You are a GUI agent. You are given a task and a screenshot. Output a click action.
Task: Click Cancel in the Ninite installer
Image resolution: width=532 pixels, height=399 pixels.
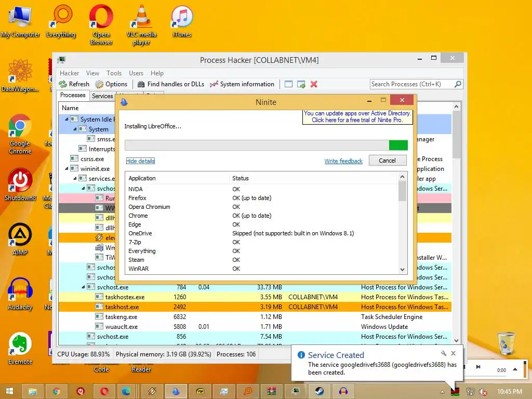(x=387, y=161)
